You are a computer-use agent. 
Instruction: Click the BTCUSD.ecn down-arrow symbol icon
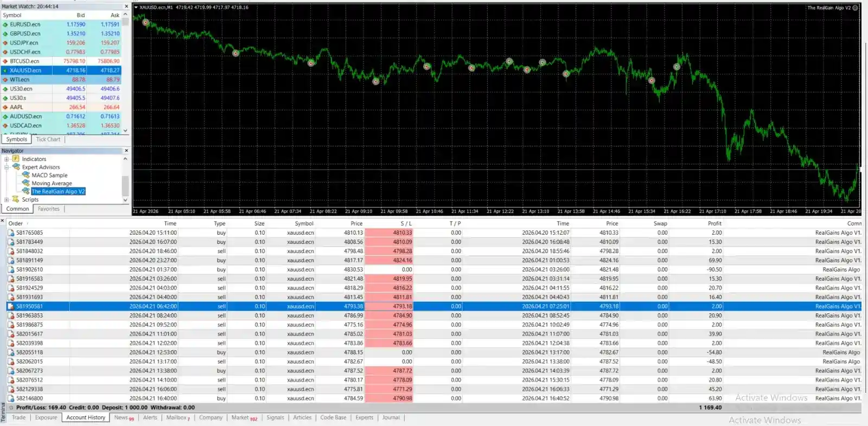(5, 61)
